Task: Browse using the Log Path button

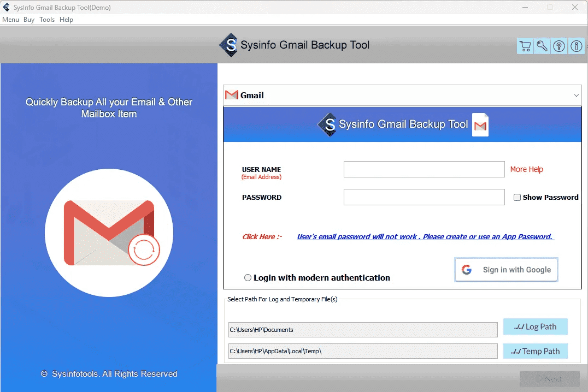Action: click(535, 326)
